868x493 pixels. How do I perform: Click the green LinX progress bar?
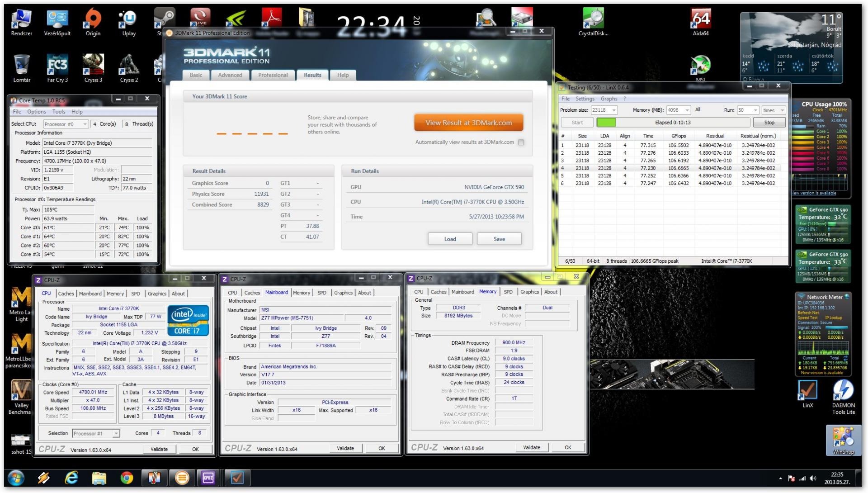606,123
